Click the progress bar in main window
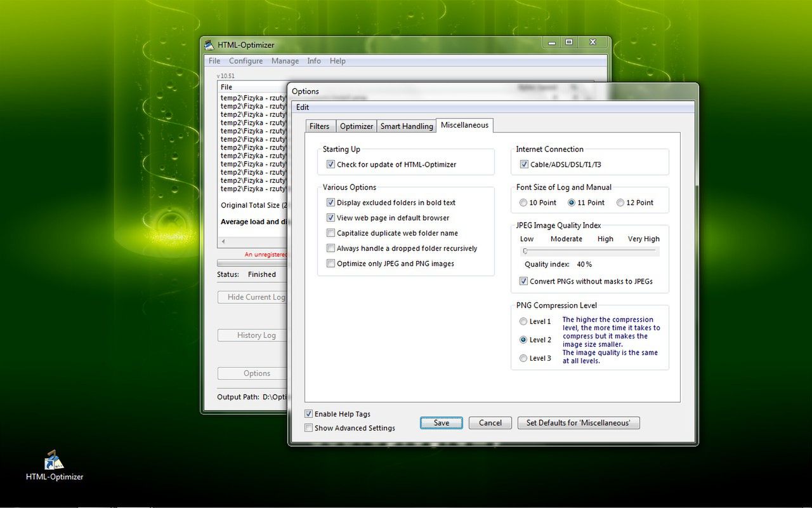 (x=252, y=263)
